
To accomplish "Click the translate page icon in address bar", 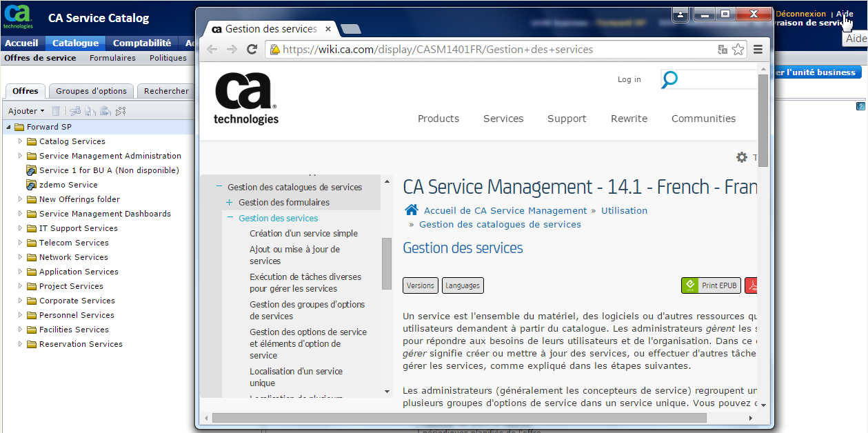I will pyautogui.click(x=723, y=50).
